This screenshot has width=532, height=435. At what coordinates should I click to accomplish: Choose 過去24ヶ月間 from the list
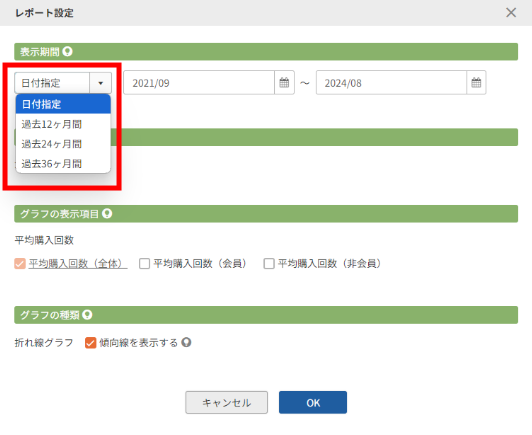(63, 144)
